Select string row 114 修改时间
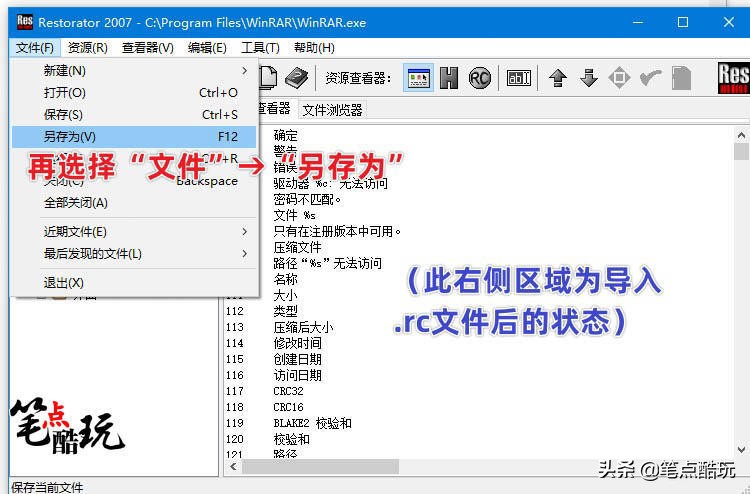750x494 pixels. [x=274, y=343]
